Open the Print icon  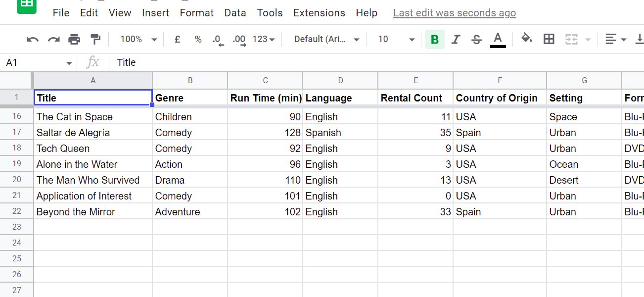74,39
